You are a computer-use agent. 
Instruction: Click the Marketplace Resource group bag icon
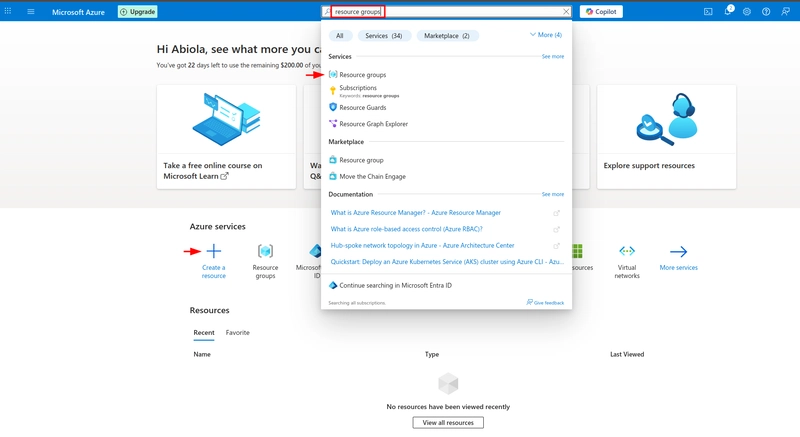pyautogui.click(x=333, y=160)
